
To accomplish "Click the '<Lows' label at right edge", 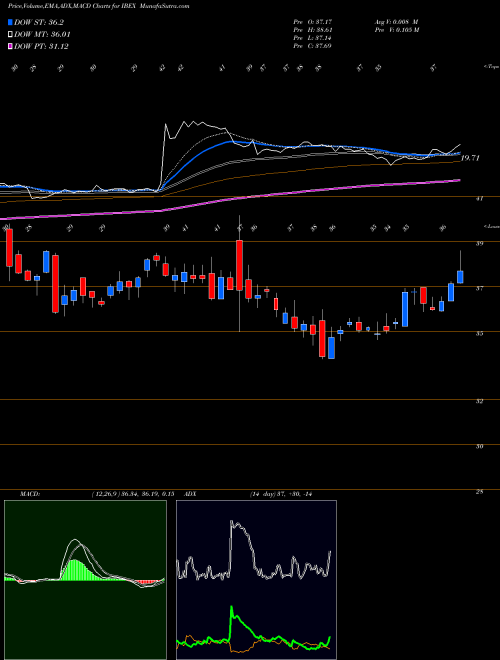I will point(491,226).
